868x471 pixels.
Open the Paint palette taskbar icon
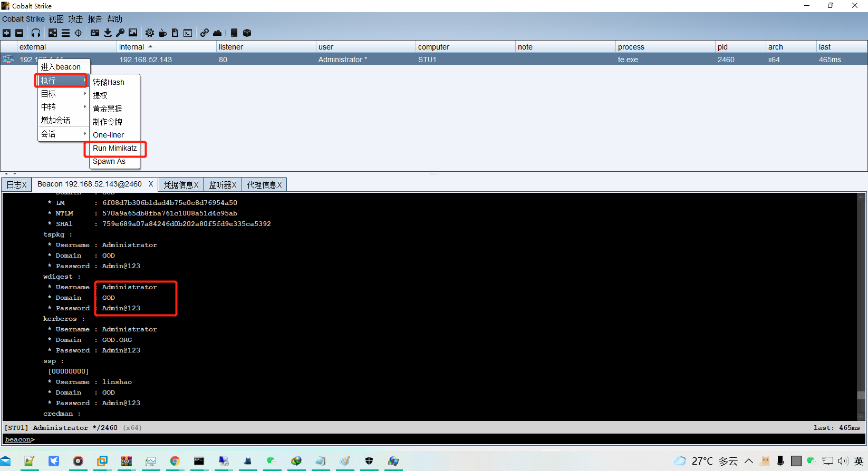pos(345,461)
